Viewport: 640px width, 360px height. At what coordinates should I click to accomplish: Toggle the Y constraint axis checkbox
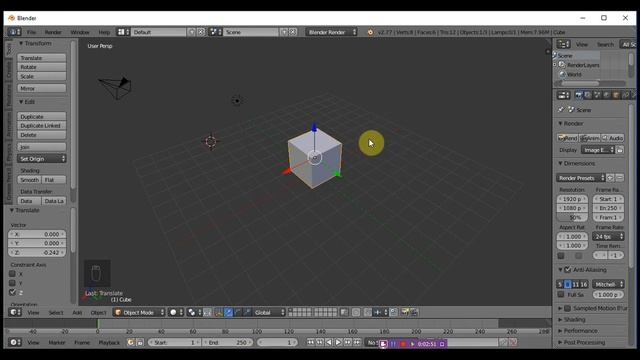pyautogui.click(x=12, y=283)
